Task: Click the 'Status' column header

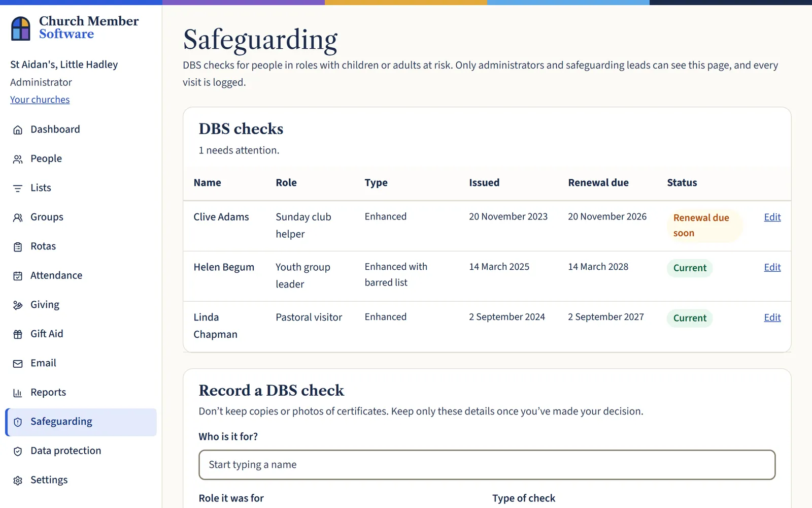Action: [x=682, y=182]
